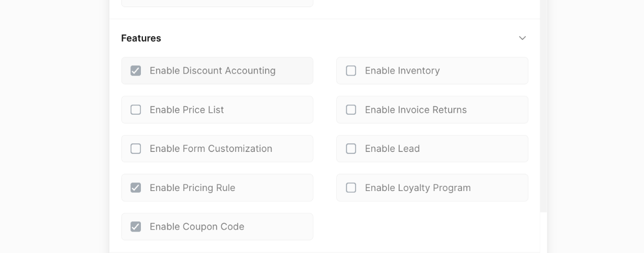Image resolution: width=644 pixels, height=253 pixels.
Task: Click the 'Enable Pricing Rule' label text
Action: coord(192,188)
